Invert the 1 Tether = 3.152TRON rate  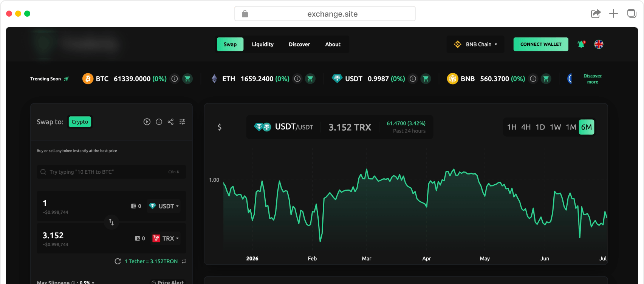184,261
